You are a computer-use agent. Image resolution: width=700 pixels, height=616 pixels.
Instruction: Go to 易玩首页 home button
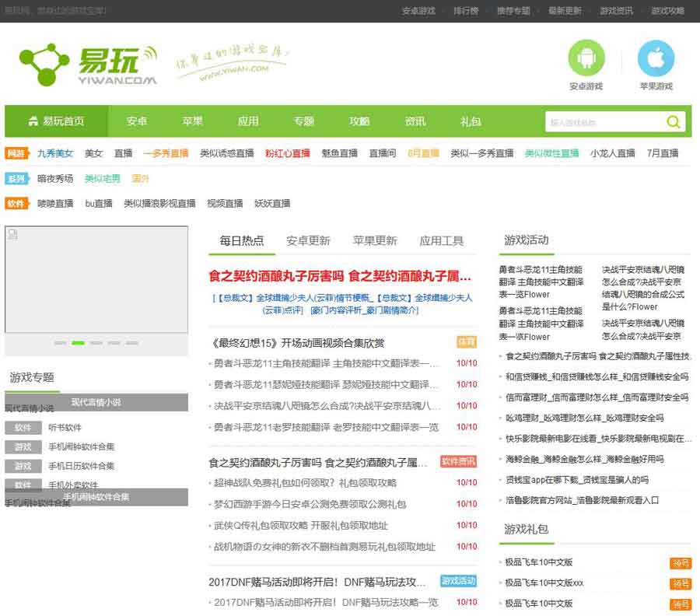[x=56, y=121]
